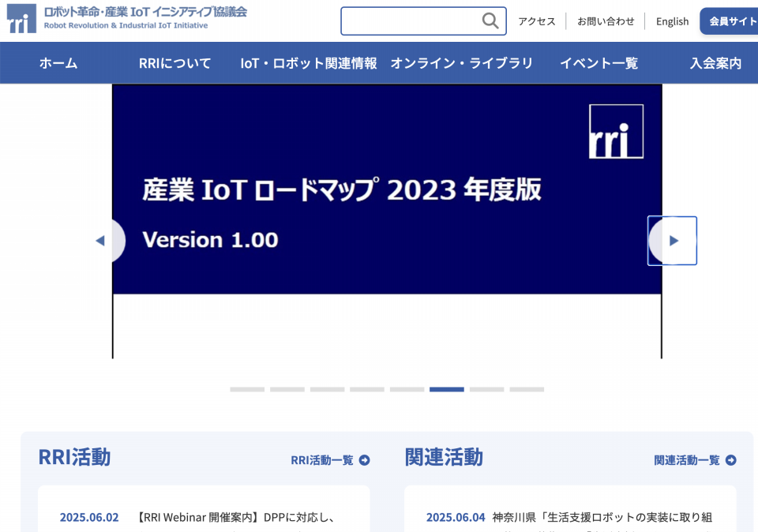The height and width of the screenshot is (532, 758).
Task: Open the アクセス link
Action: coord(537,21)
